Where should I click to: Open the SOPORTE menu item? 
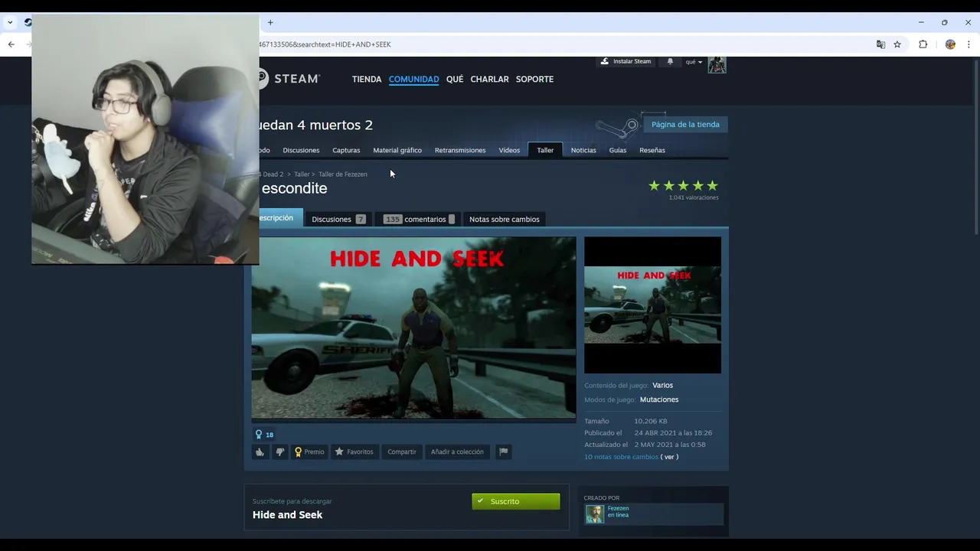click(x=534, y=79)
